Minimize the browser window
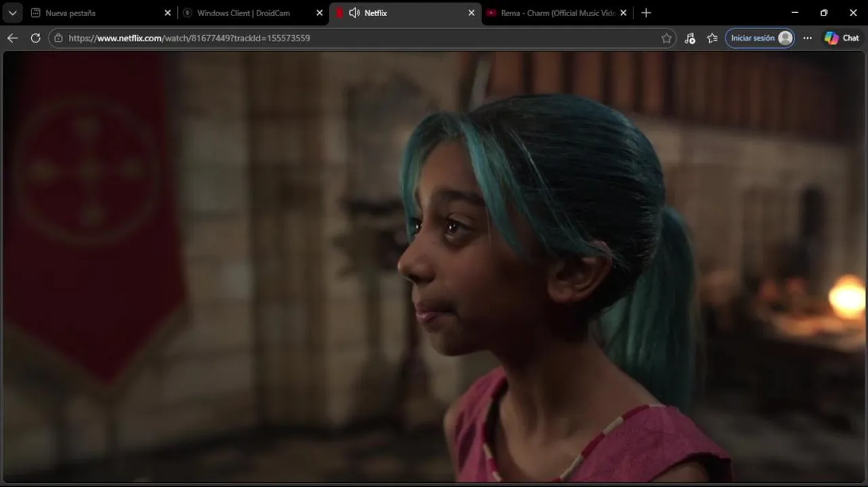Viewport: 868px width, 487px height. [795, 13]
